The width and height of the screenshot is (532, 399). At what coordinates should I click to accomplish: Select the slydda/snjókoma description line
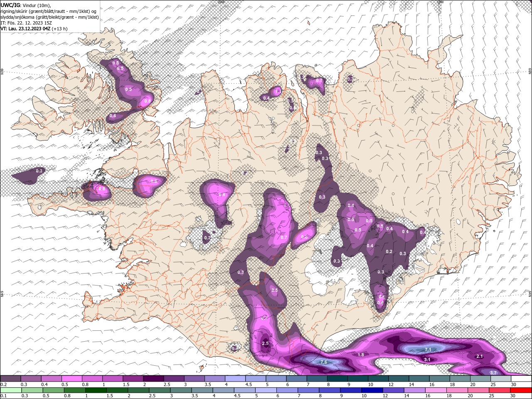point(49,17)
